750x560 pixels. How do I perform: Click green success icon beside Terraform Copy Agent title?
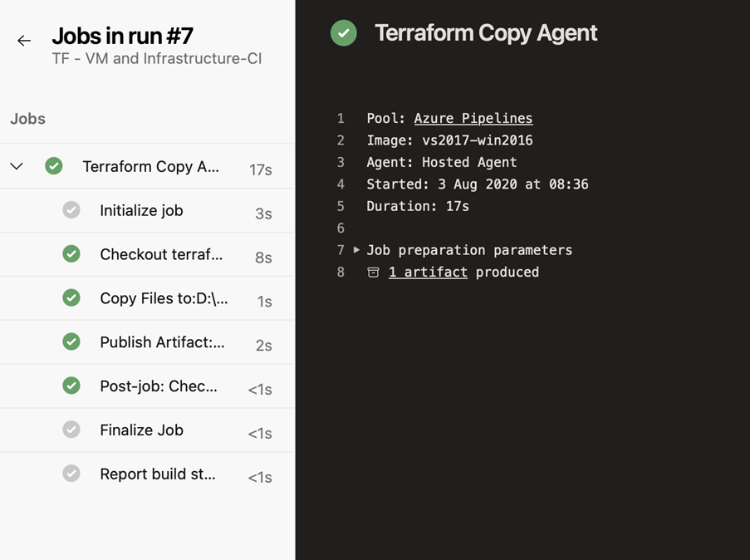click(x=343, y=33)
